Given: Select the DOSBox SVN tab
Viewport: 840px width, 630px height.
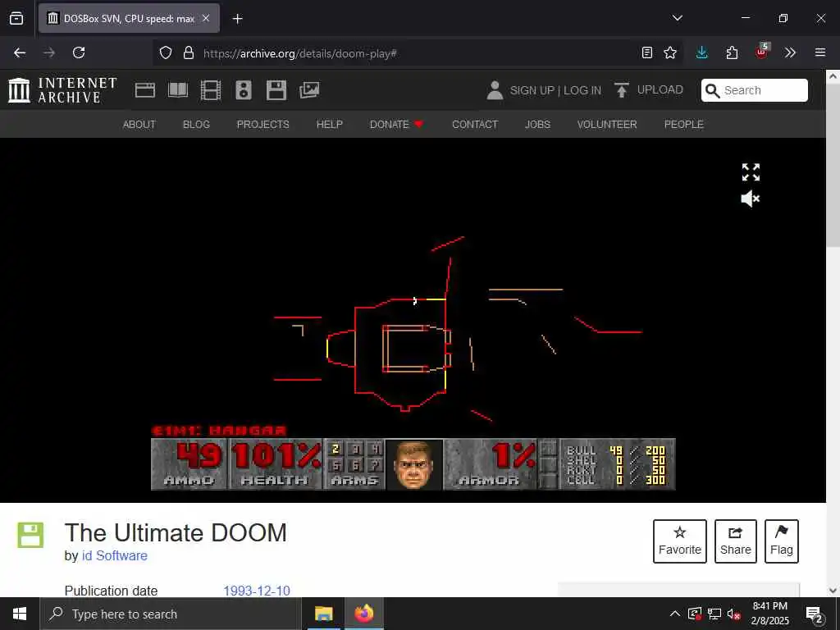Looking at the screenshot, I should pyautogui.click(x=129, y=18).
